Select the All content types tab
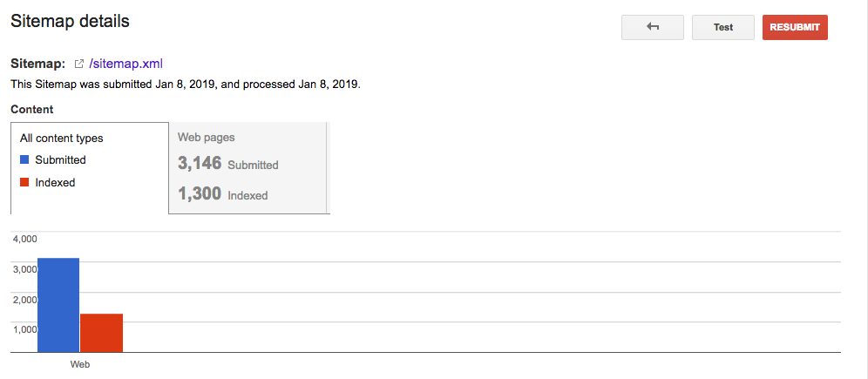 point(62,138)
